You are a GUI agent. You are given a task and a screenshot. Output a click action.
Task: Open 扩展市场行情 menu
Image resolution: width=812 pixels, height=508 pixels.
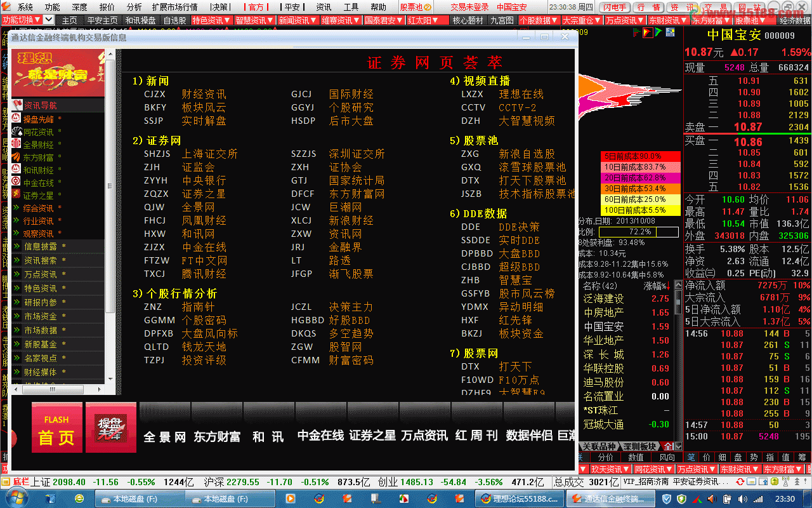[175, 7]
